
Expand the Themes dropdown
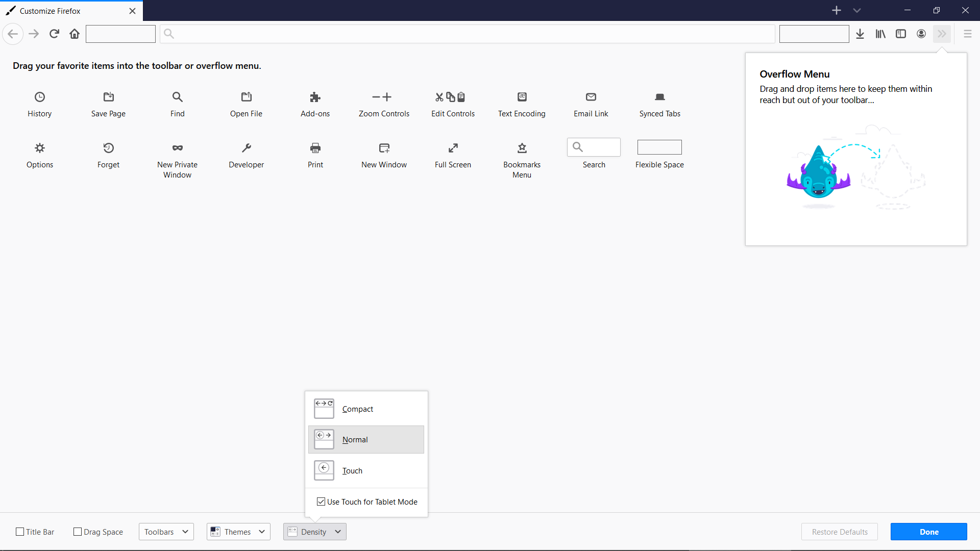[238, 532]
